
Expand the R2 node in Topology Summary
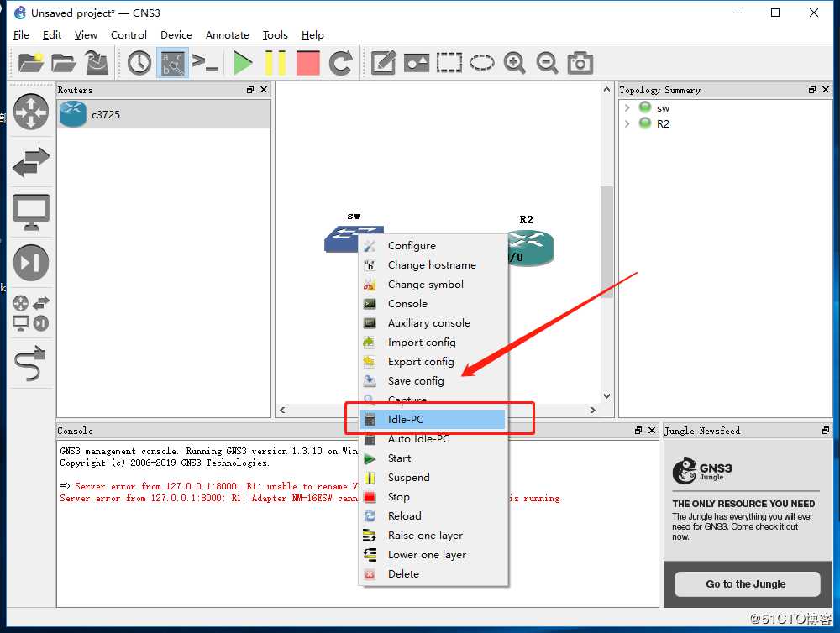pos(627,123)
